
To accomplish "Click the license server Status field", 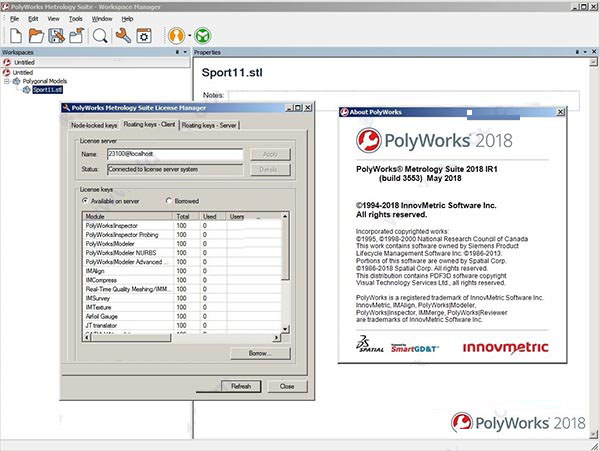I will 175,169.
